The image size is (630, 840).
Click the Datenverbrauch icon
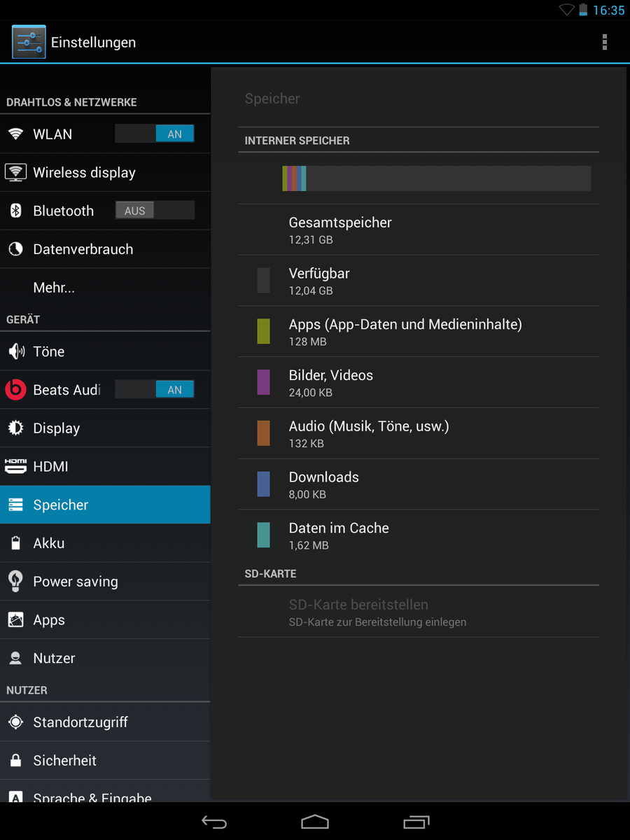pos(15,249)
